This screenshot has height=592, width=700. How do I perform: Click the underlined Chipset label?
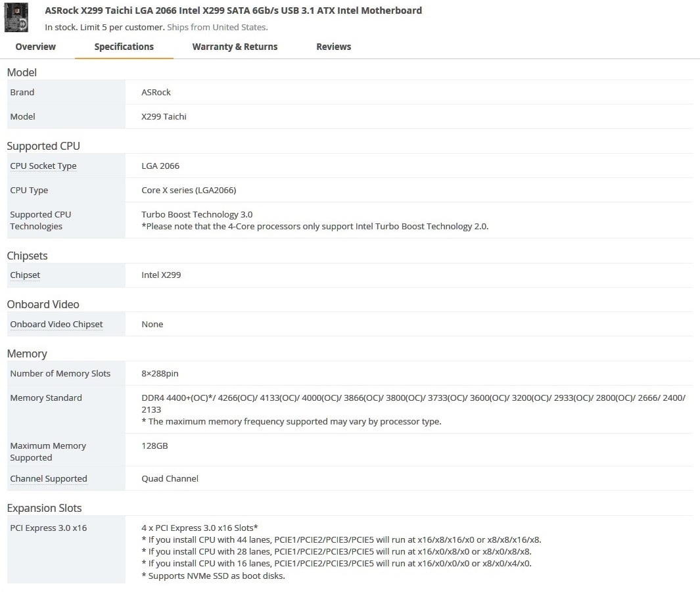[25, 275]
